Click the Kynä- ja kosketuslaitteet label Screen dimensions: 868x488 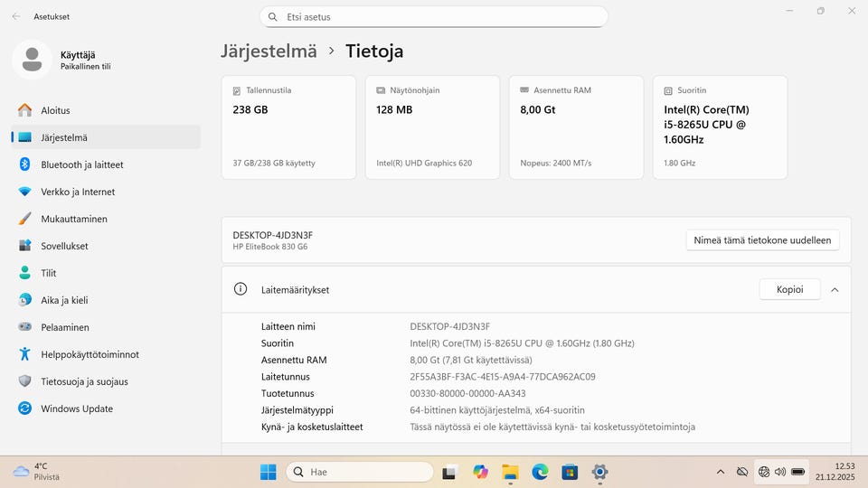pyautogui.click(x=312, y=427)
